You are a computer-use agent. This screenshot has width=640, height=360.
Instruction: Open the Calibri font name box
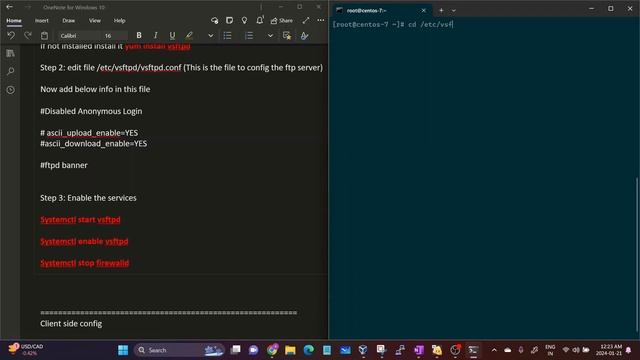[78, 36]
